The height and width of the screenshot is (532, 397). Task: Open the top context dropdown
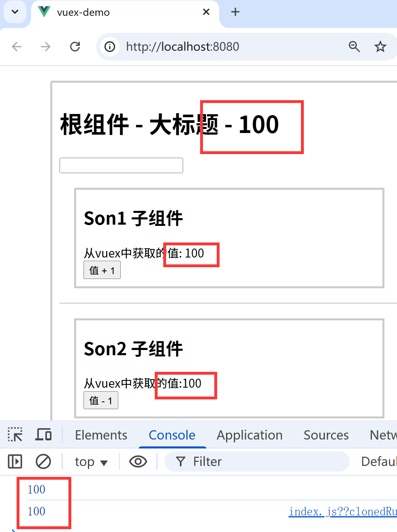click(91, 462)
